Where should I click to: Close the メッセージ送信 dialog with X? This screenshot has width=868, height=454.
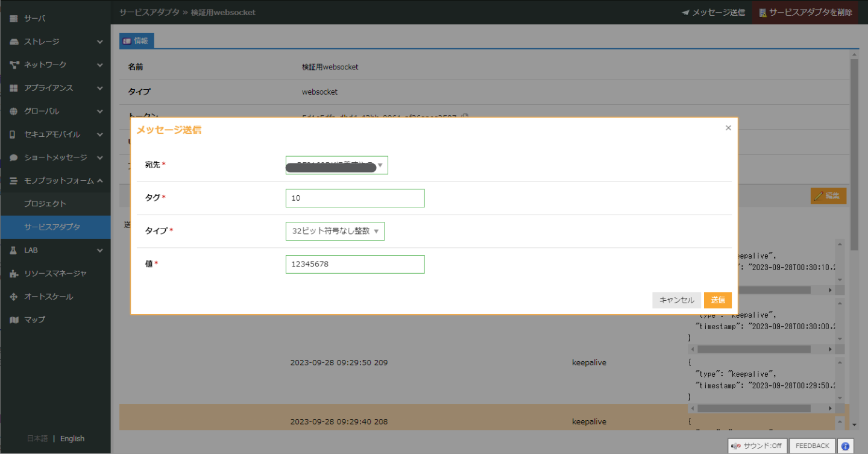point(728,128)
